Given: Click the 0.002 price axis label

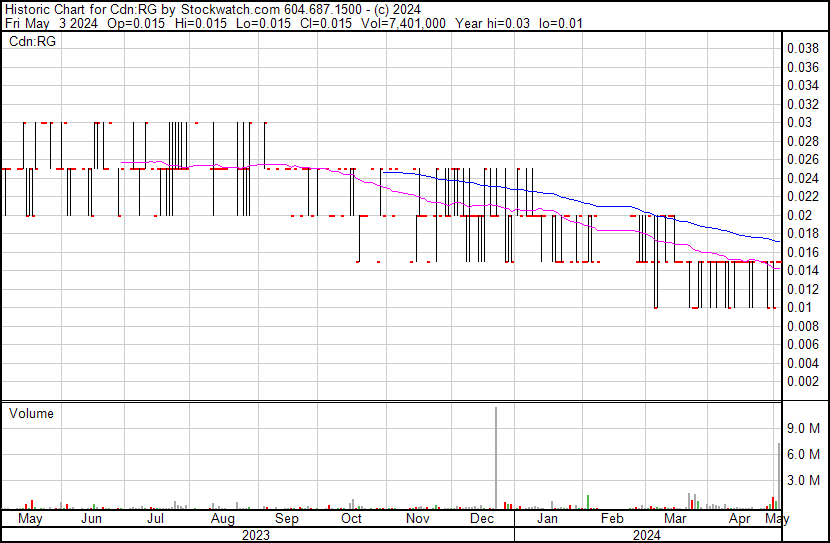Looking at the screenshot, I should (803, 382).
